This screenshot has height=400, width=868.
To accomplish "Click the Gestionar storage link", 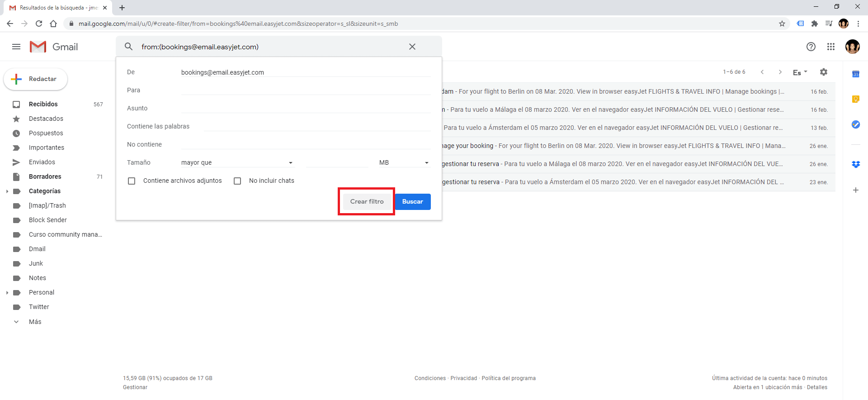I will [135, 387].
